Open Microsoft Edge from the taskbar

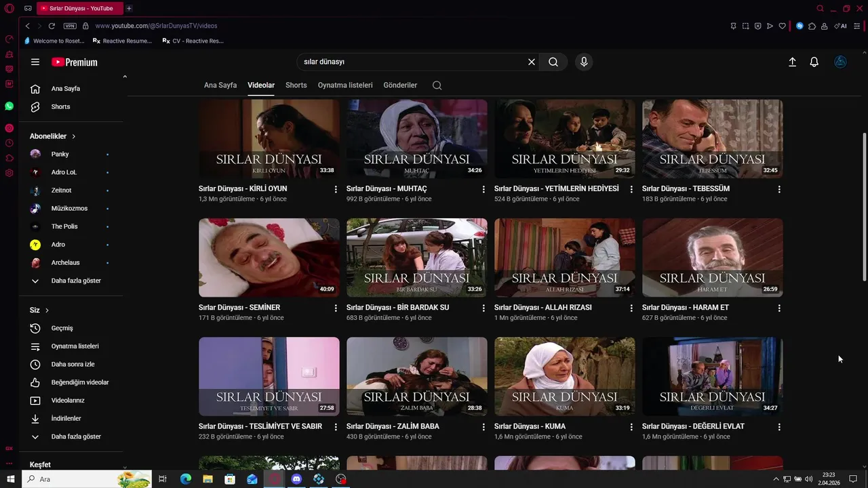[x=186, y=479]
